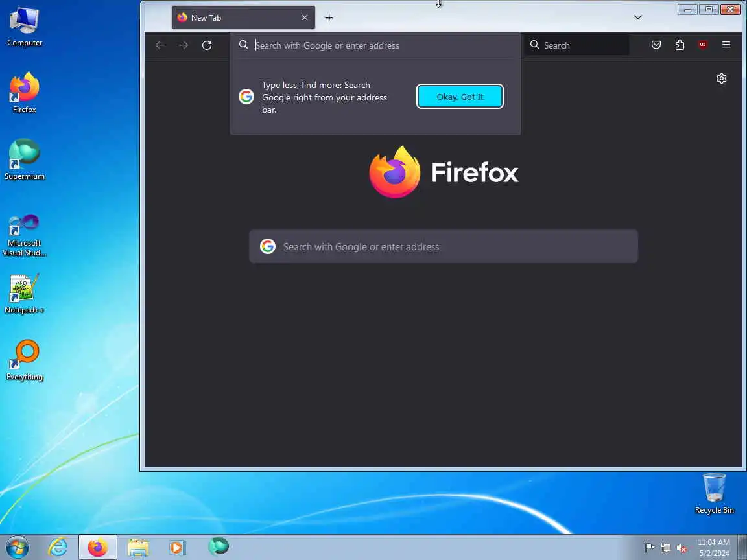747x560 pixels.
Task: Click the network tray icon
Action: (665, 548)
